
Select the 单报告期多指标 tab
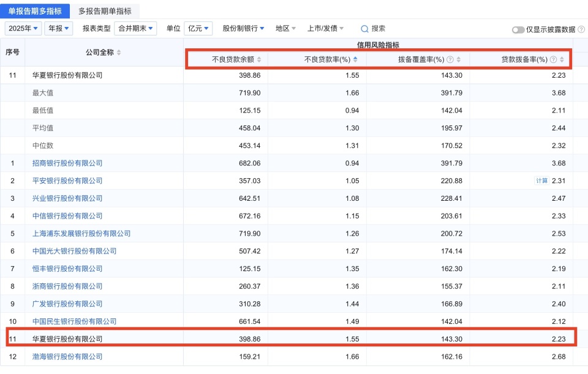click(35, 11)
